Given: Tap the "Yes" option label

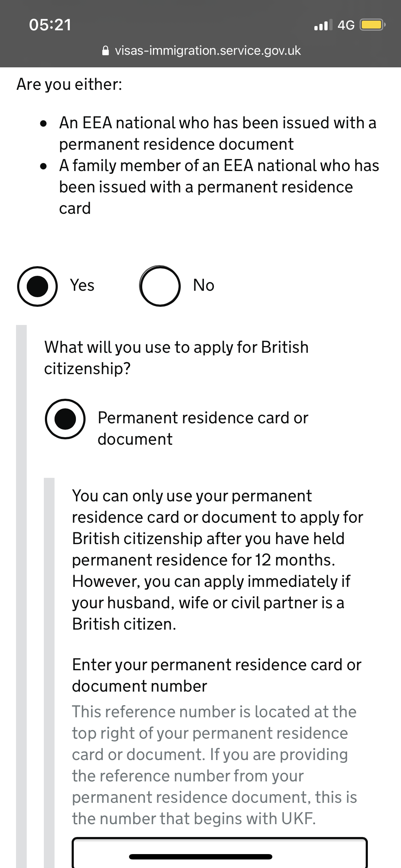Looking at the screenshot, I should tap(82, 285).
